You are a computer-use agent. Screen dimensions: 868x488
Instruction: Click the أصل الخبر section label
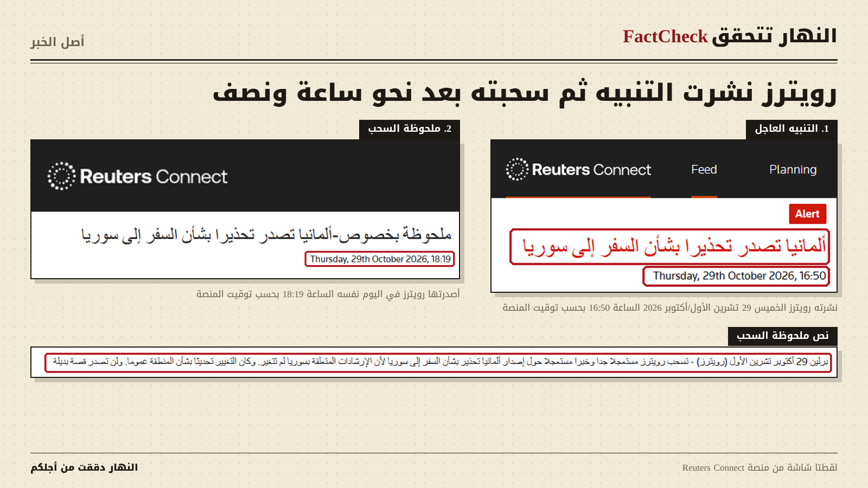pyautogui.click(x=58, y=42)
